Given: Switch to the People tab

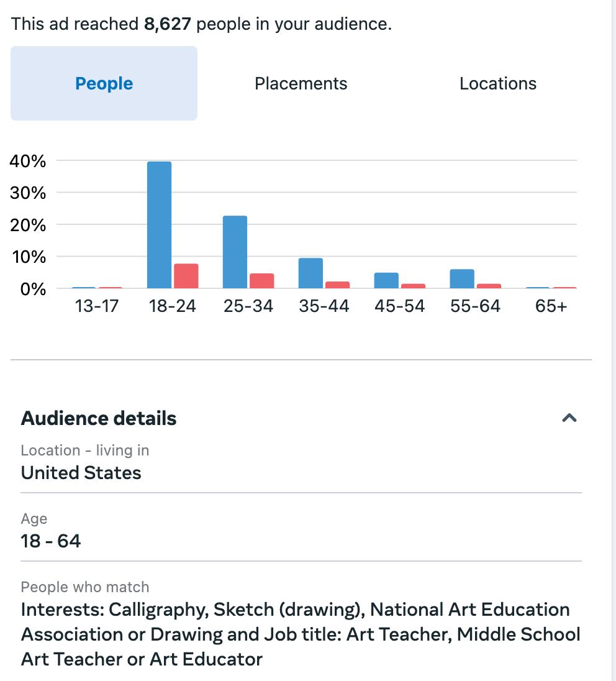Looking at the screenshot, I should (x=104, y=83).
